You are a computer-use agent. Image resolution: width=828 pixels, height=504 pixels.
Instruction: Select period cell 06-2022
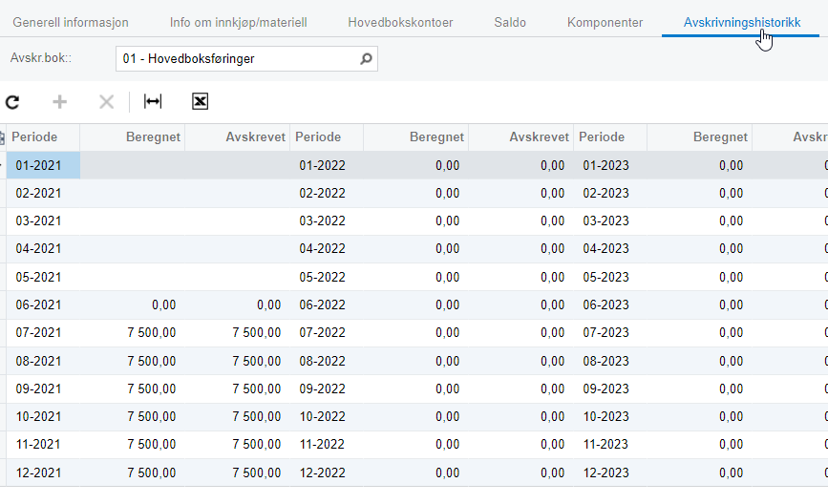(x=327, y=305)
